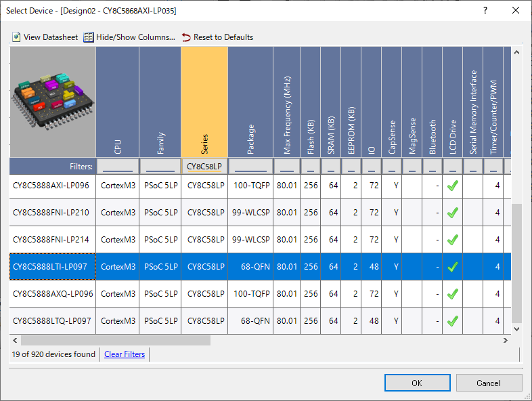
Task: Sort by Max Frequency (MHz) column header
Action: 287,102
